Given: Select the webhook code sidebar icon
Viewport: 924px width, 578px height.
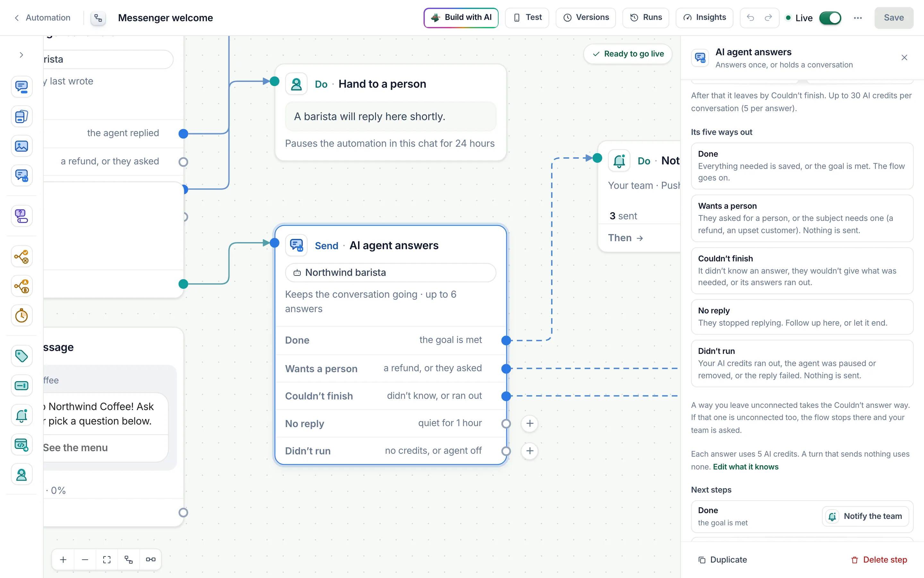Looking at the screenshot, I should (x=21, y=445).
